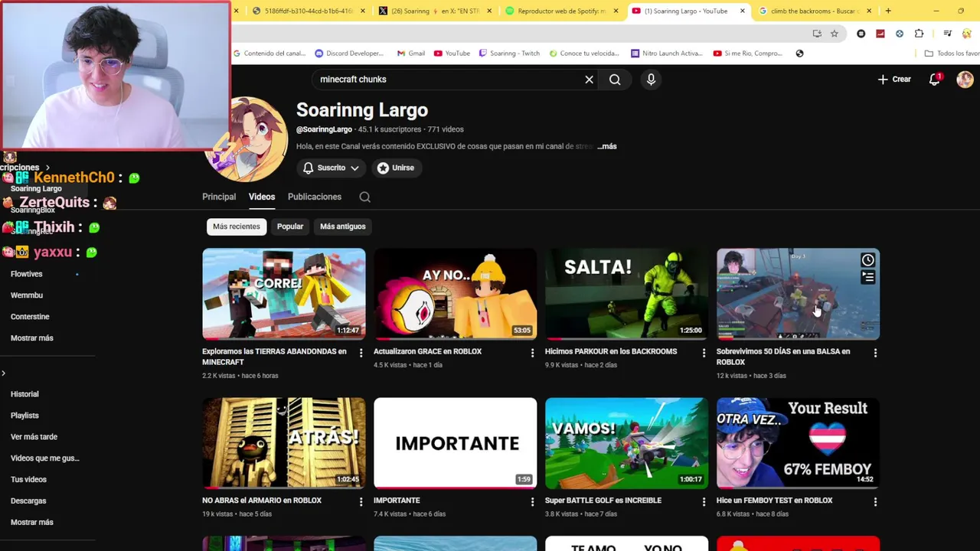Select the Popular filter chip
The height and width of the screenshot is (551, 980).
click(x=290, y=227)
